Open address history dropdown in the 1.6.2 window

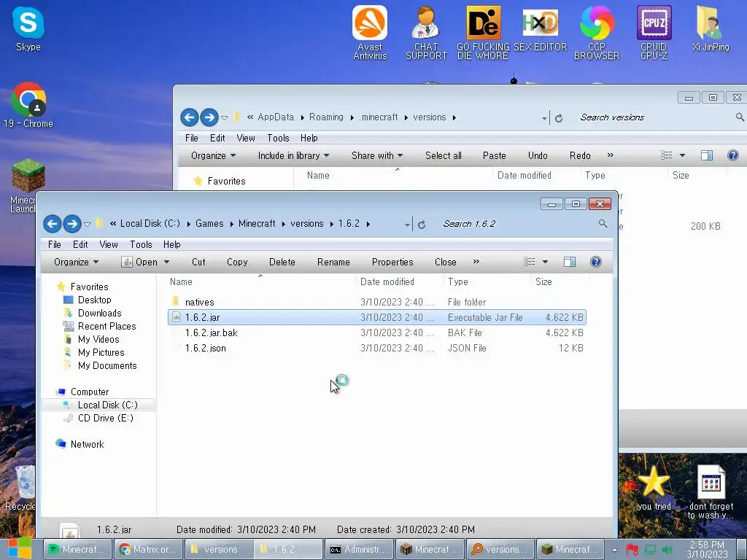[x=407, y=225]
